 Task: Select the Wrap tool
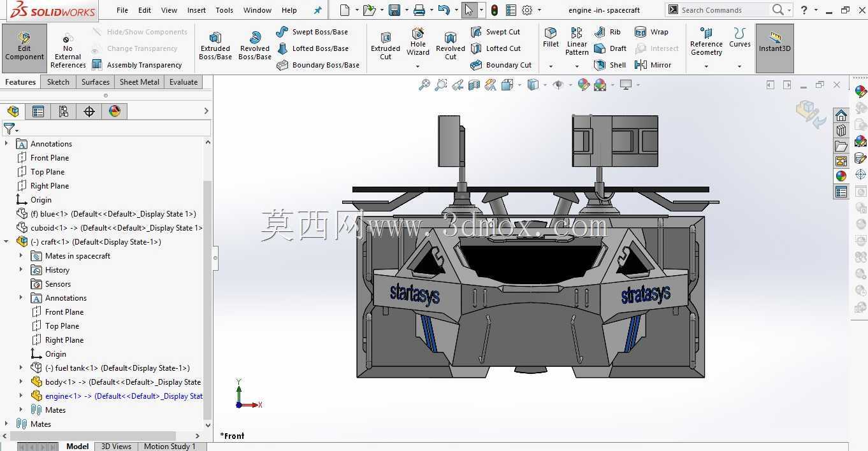tap(651, 32)
